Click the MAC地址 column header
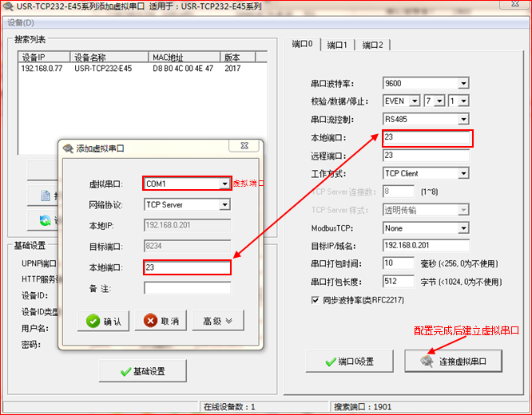 [185, 57]
